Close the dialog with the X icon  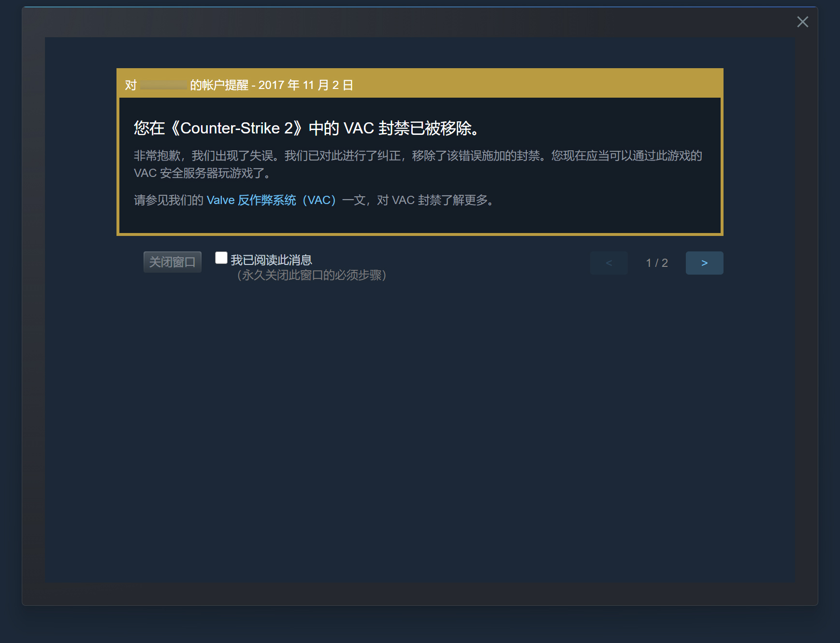(802, 22)
